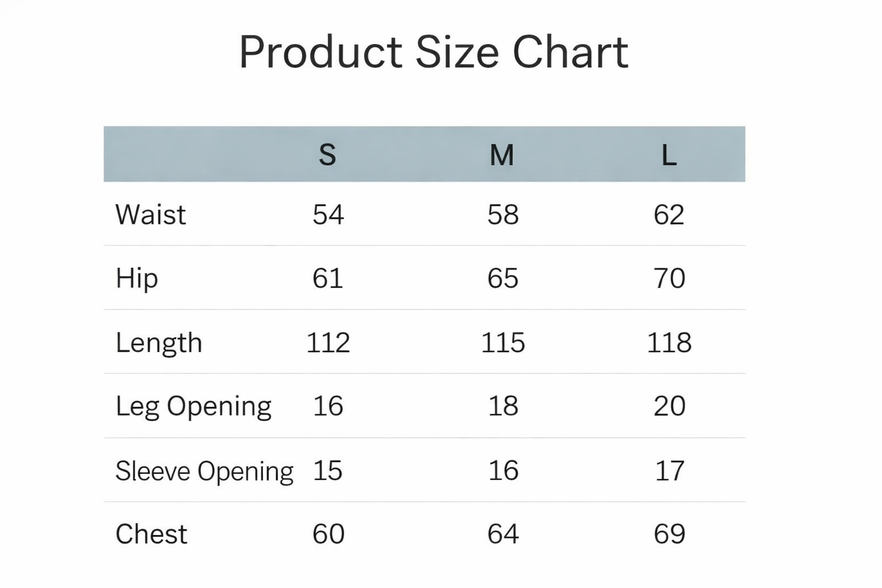
Task: Click the Waist row label
Action: tap(150, 215)
